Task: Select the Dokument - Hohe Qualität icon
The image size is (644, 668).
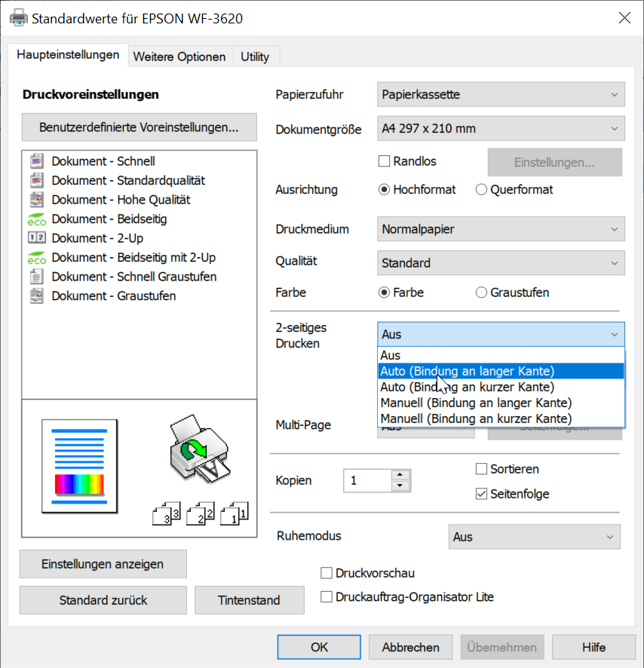Action: click(x=37, y=200)
